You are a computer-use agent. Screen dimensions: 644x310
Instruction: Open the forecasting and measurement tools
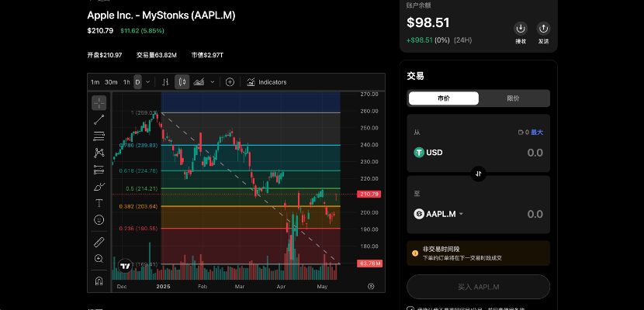99,170
